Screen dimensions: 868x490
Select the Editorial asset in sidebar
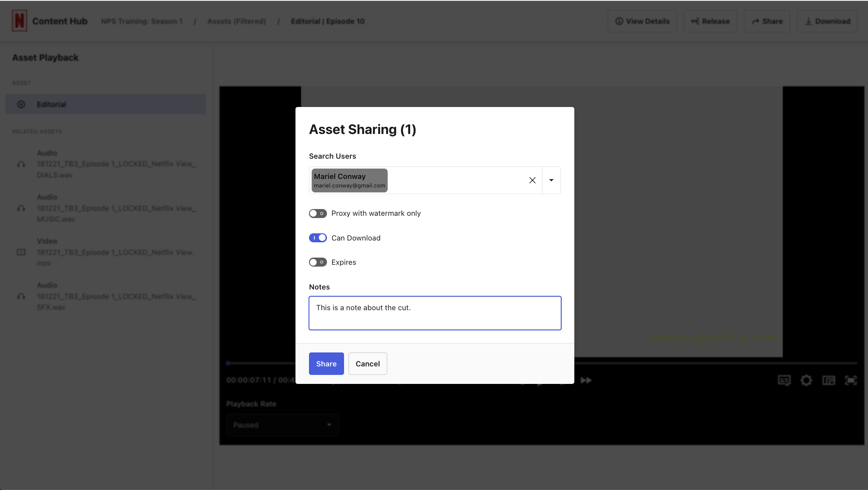pos(106,104)
